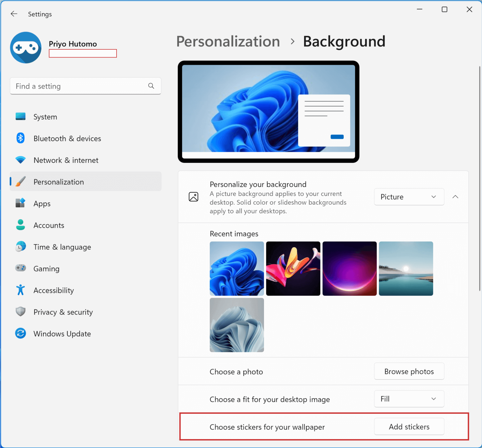The height and width of the screenshot is (448, 482).
Task: Go to Time & language
Action: tap(86, 247)
